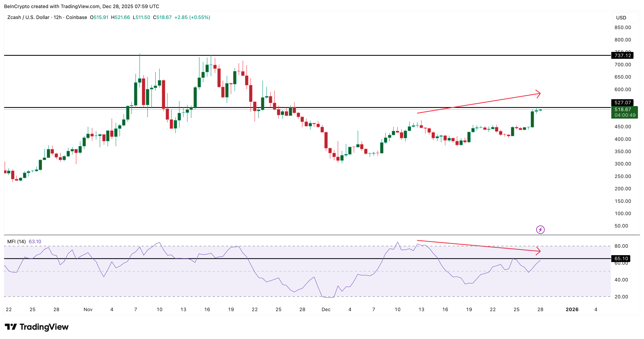Screen dimensions: 644x339
Task: Click the TradingView logo
Action: pos(37,327)
